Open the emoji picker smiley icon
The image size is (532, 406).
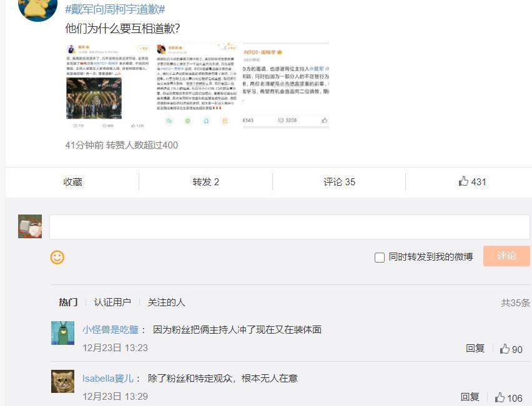point(57,256)
